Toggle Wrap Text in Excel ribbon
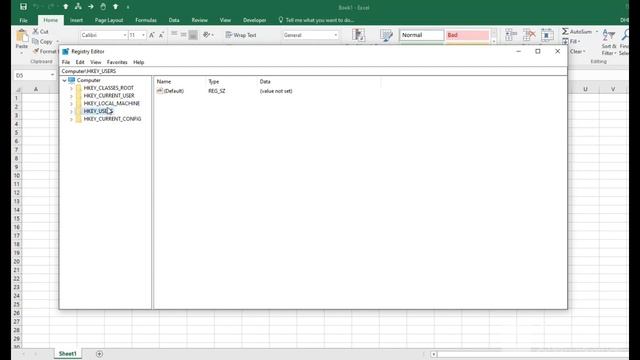This screenshot has height=360, width=640. tap(241, 35)
